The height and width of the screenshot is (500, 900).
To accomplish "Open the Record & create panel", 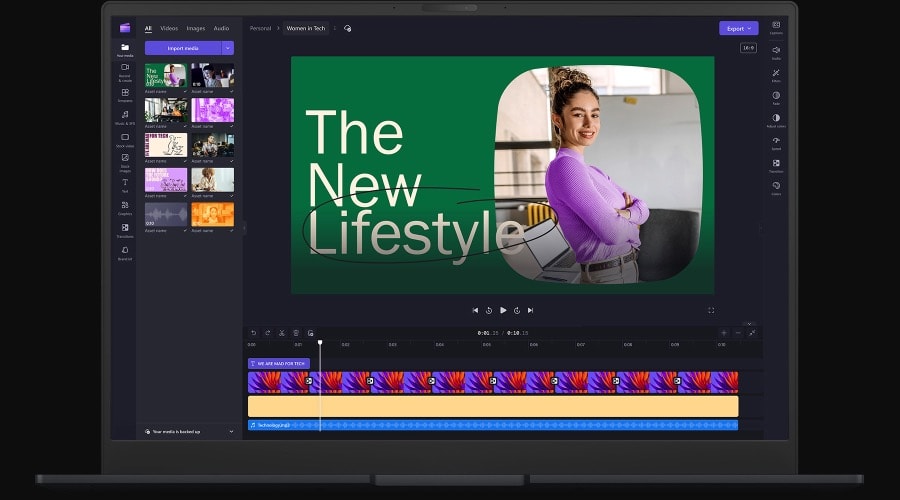I will coord(125,69).
